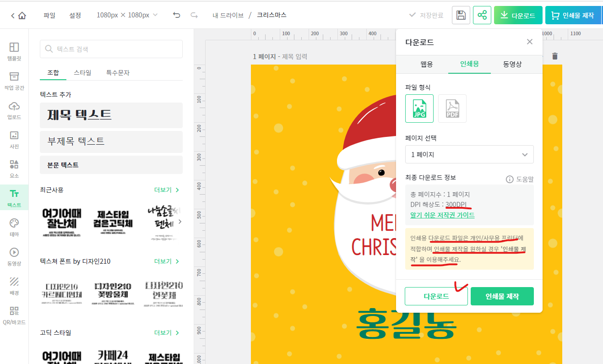Choose 디자인210 연꽃체 font thumbnail
This screenshot has width=603, height=364.
pyautogui.click(x=163, y=293)
